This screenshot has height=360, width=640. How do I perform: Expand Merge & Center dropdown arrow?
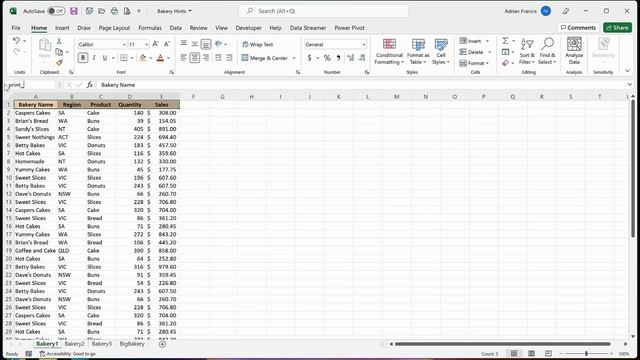pyautogui.click(x=294, y=58)
